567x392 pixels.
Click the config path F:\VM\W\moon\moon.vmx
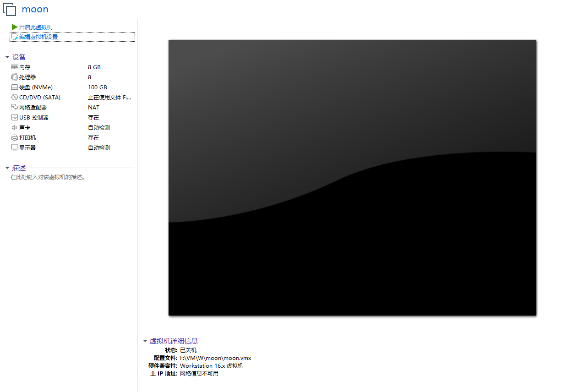coord(216,358)
